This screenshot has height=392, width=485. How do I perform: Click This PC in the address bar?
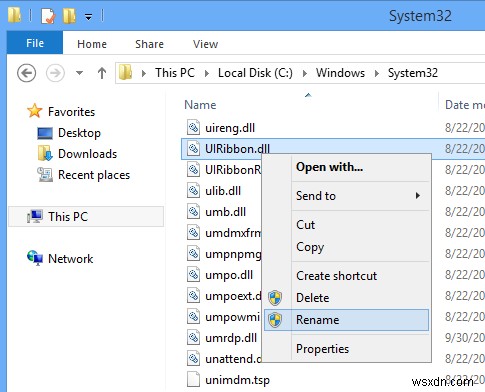[x=175, y=73]
